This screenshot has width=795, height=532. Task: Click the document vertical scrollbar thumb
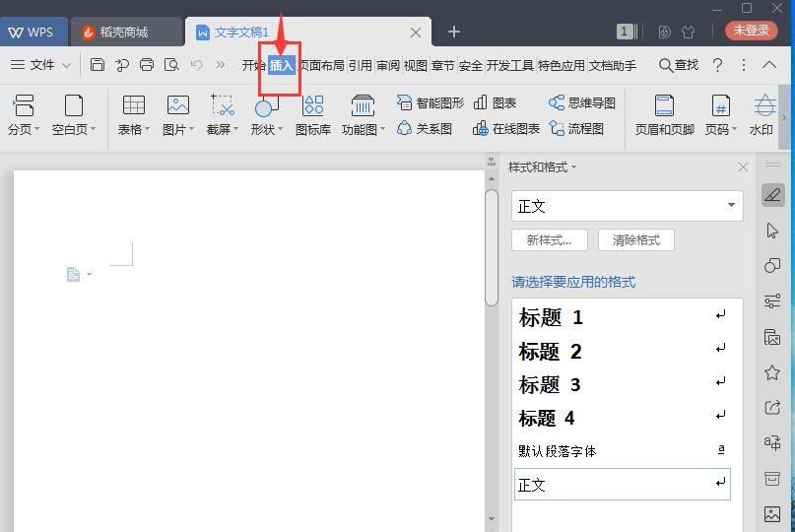pos(492,247)
